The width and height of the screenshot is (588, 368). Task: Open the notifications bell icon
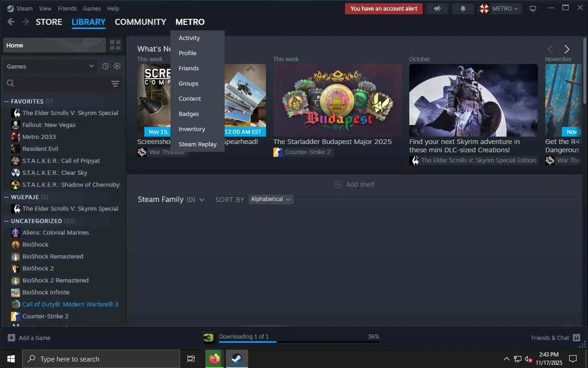pyautogui.click(x=463, y=9)
